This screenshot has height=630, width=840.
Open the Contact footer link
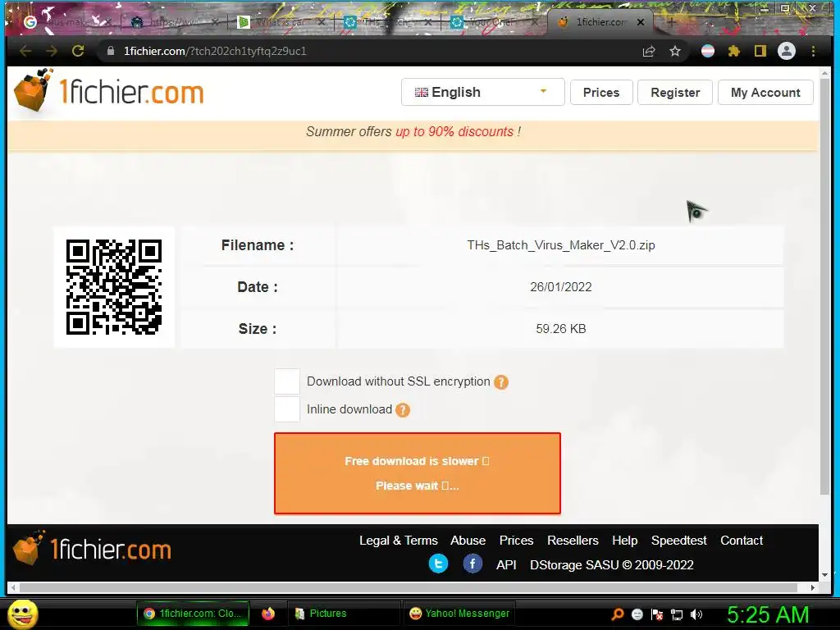point(742,540)
